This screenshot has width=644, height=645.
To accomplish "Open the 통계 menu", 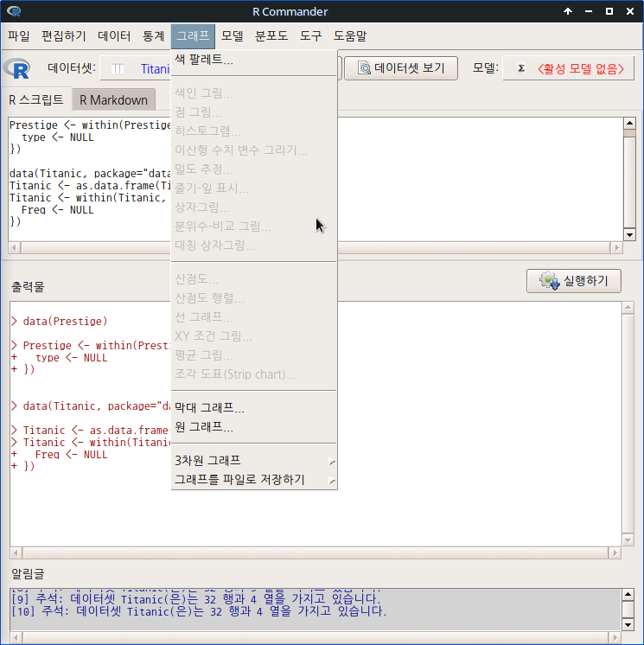I will 153,36.
